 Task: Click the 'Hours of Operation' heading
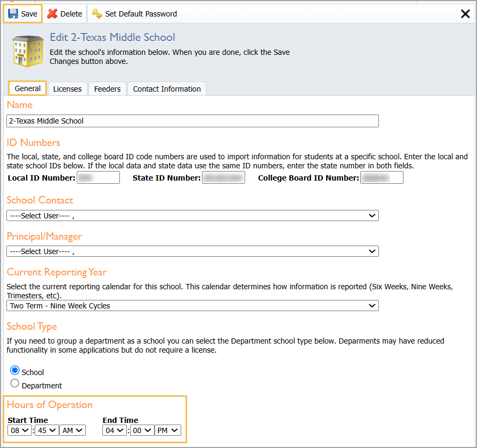point(50,405)
